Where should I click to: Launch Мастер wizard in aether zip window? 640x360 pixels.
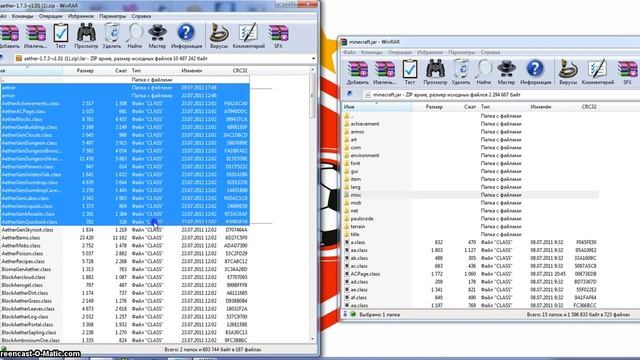[x=157, y=36]
